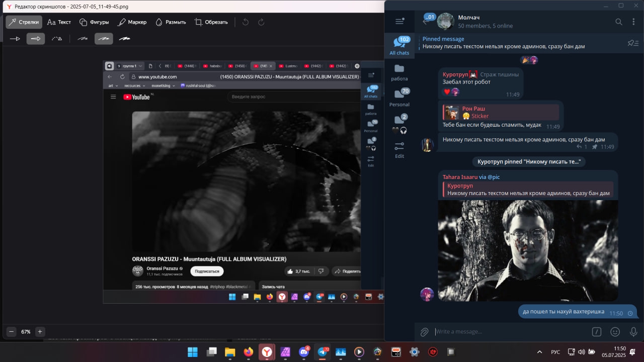Choose the Фигуры shapes tool
The width and height of the screenshot is (644, 362).
[x=94, y=22]
